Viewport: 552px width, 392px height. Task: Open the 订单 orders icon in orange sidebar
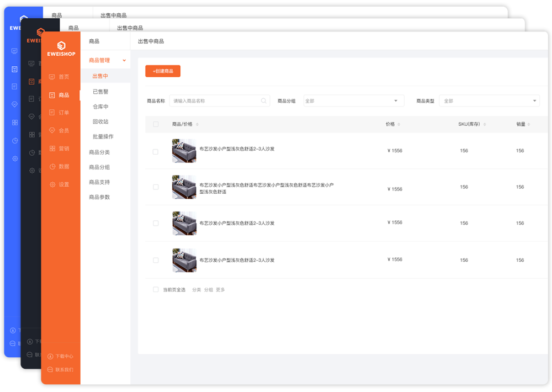click(x=52, y=113)
